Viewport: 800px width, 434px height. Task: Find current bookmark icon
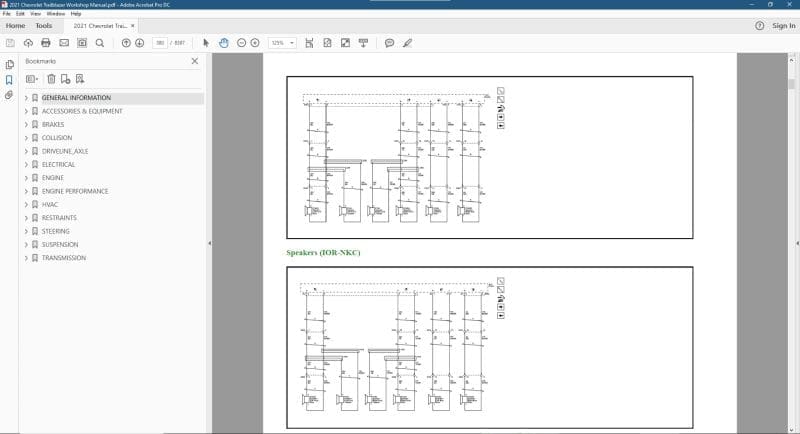click(x=80, y=79)
